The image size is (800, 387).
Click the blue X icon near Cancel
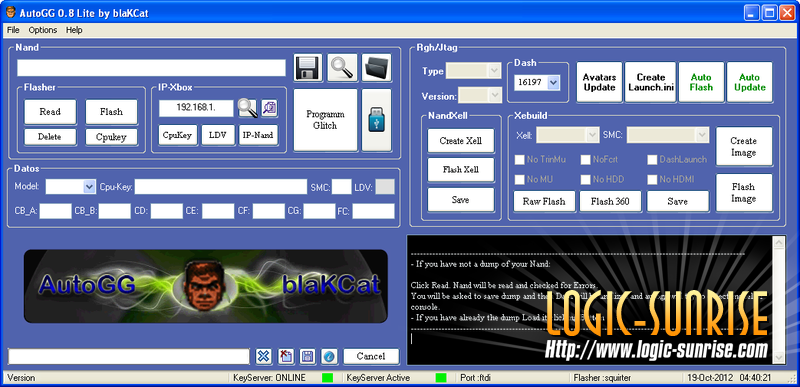263,356
